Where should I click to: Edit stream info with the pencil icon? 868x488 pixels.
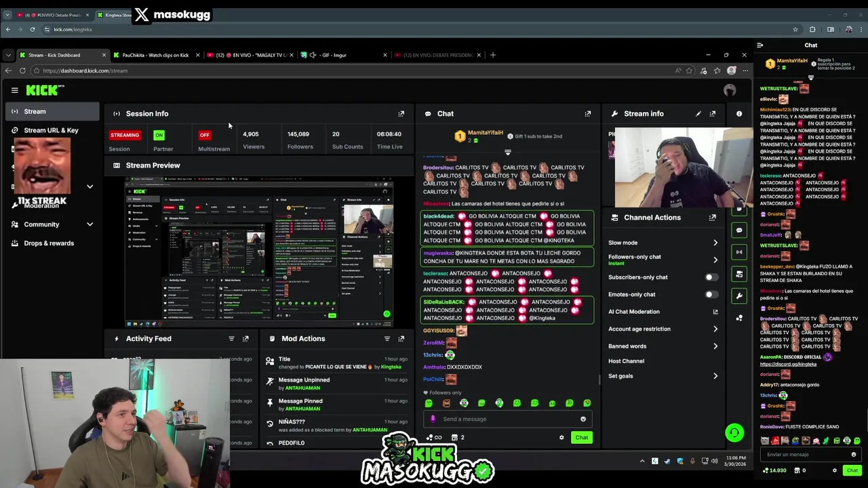[x=698, y=114]
